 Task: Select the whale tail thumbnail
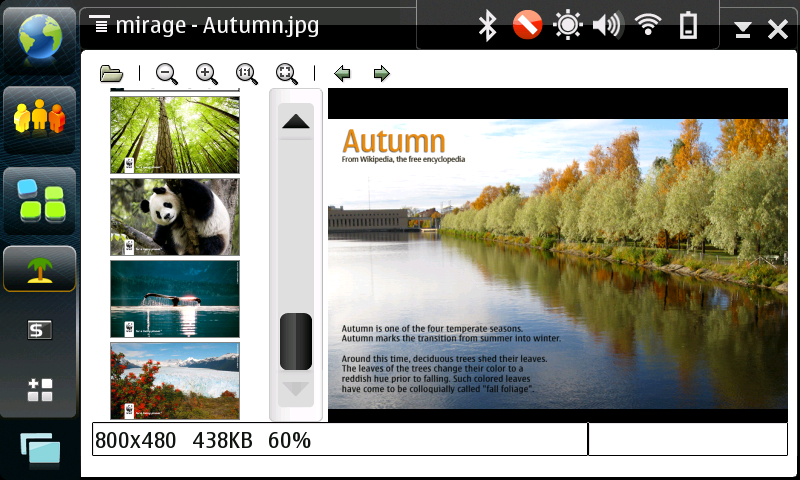tap(175, 299)
